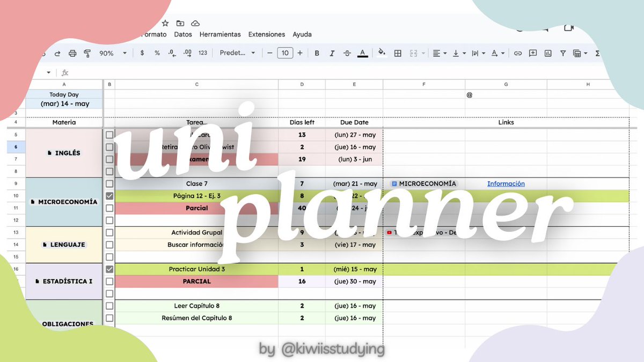Click the formula bar fx field
Image resolution: width=644 pixels, height=362 pixels.
coord(65,72)
